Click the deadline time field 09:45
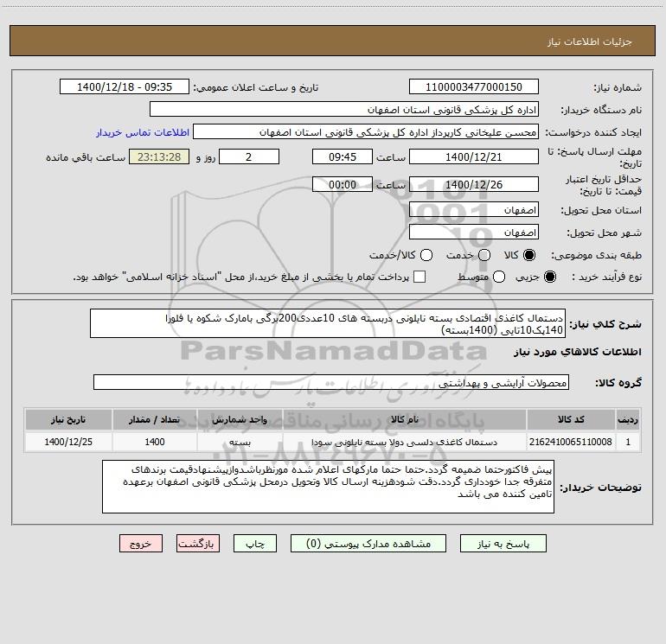The image size is (666, 644). 343,156
